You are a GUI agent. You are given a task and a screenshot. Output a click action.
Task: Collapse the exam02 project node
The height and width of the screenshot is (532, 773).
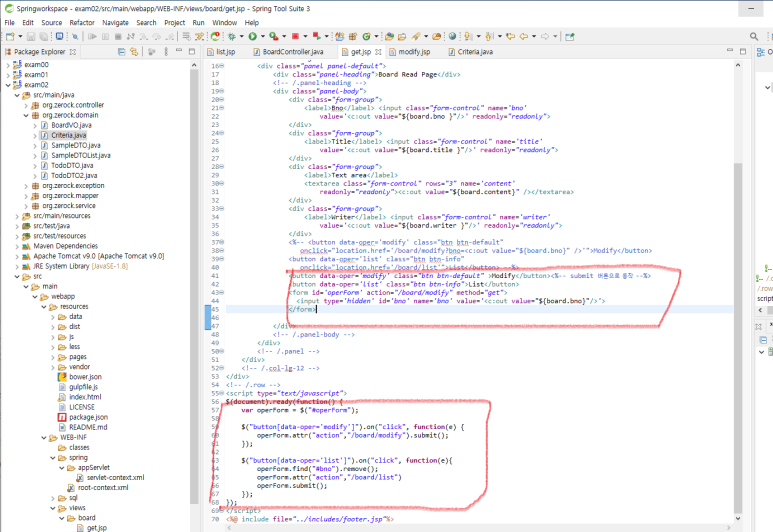[x=7, y=85]
